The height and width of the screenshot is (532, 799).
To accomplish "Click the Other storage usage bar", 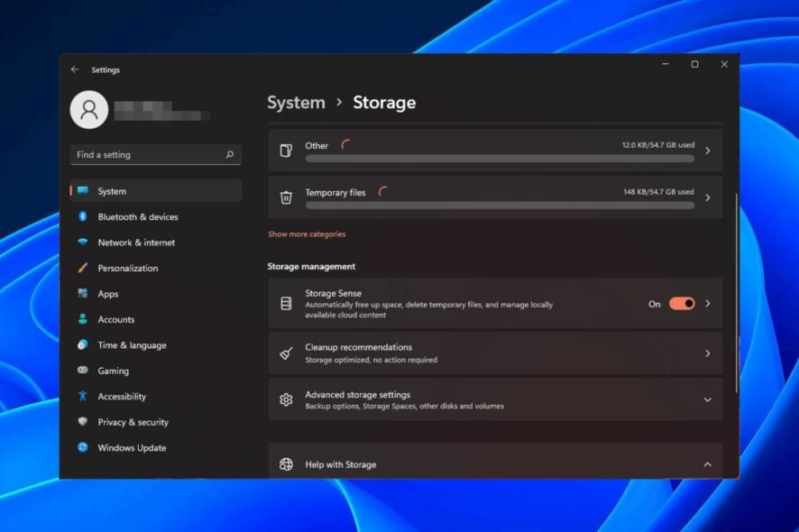I will (x=500, y=159).
